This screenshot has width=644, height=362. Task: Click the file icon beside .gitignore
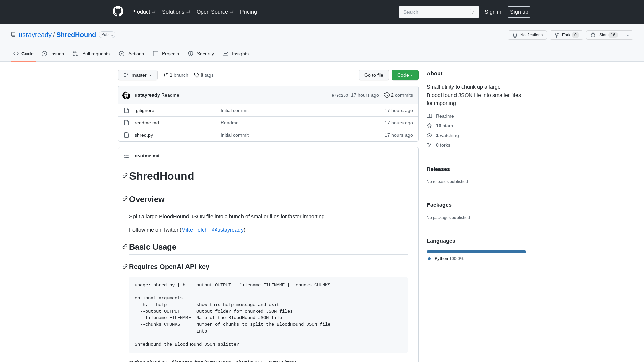(x=126, y=110)
